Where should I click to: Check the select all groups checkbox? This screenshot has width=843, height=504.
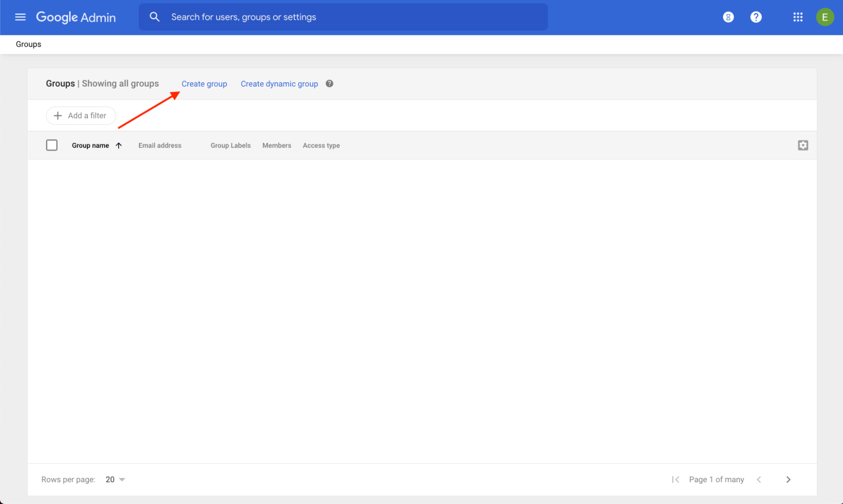(x=51, y=145)
